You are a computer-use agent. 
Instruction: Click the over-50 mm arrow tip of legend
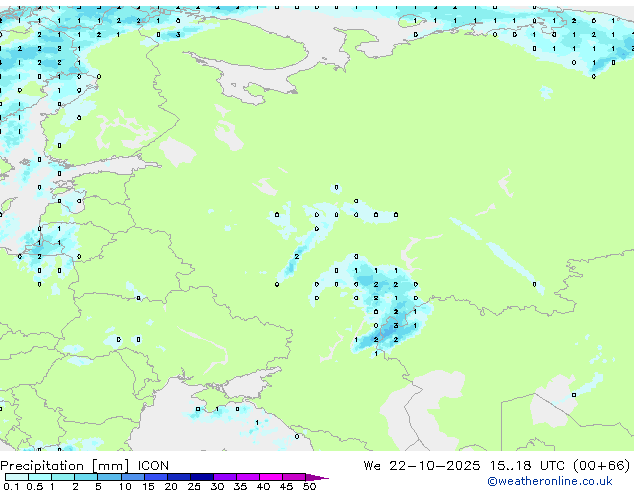pos(317,477)
